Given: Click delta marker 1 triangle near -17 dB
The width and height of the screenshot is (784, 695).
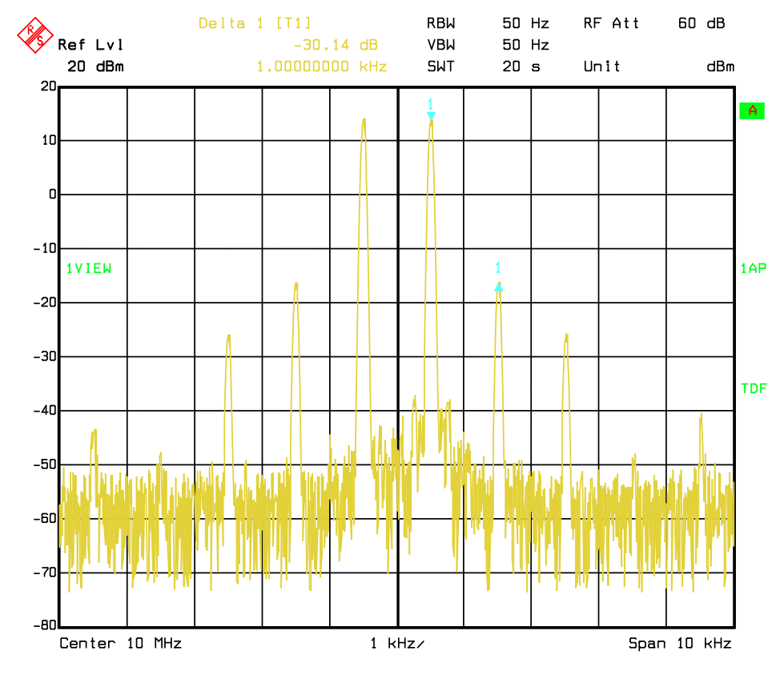Looking at the screenshot, I should [498, 287].
